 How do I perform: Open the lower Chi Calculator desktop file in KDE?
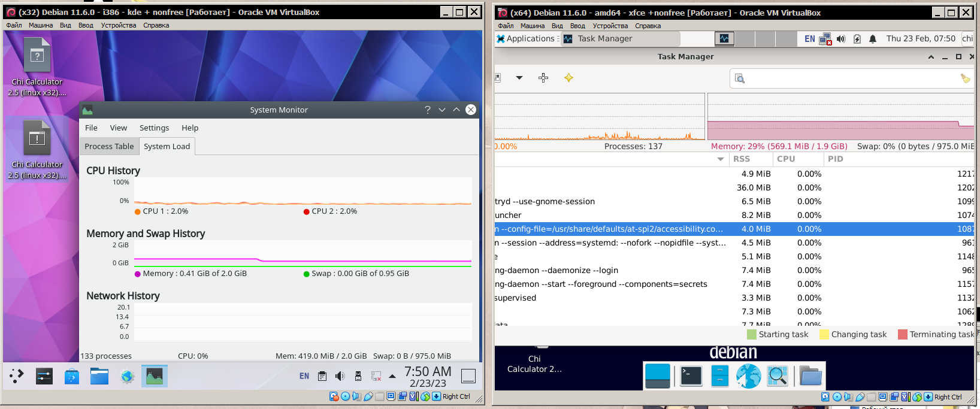[37, 149]
